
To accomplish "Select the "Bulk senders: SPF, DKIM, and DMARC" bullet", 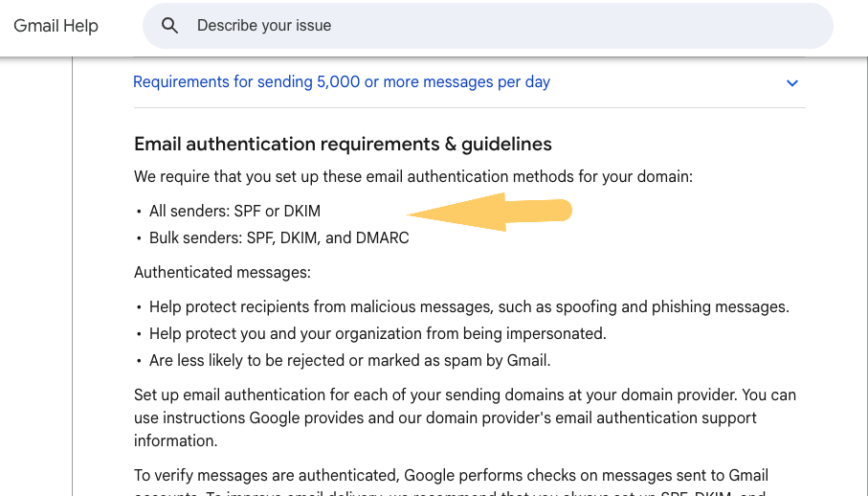I will (x=279, y=238).
